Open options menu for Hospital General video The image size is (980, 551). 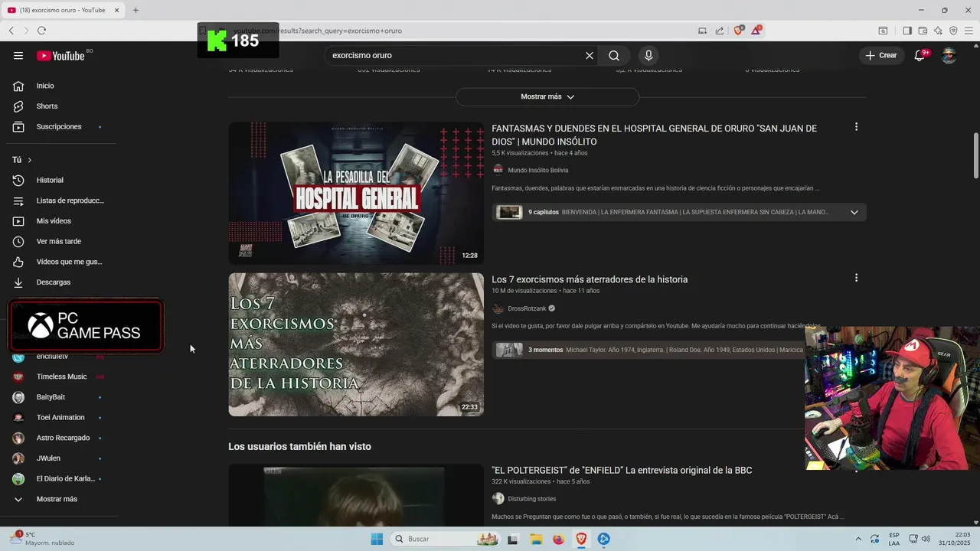coord(856,127)
